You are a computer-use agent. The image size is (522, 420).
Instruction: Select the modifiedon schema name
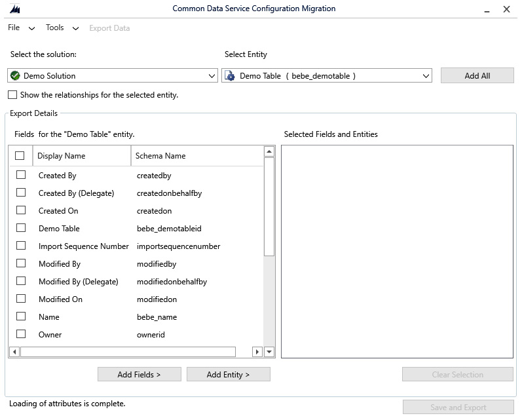pyautogui.click(x=157, y=299)
